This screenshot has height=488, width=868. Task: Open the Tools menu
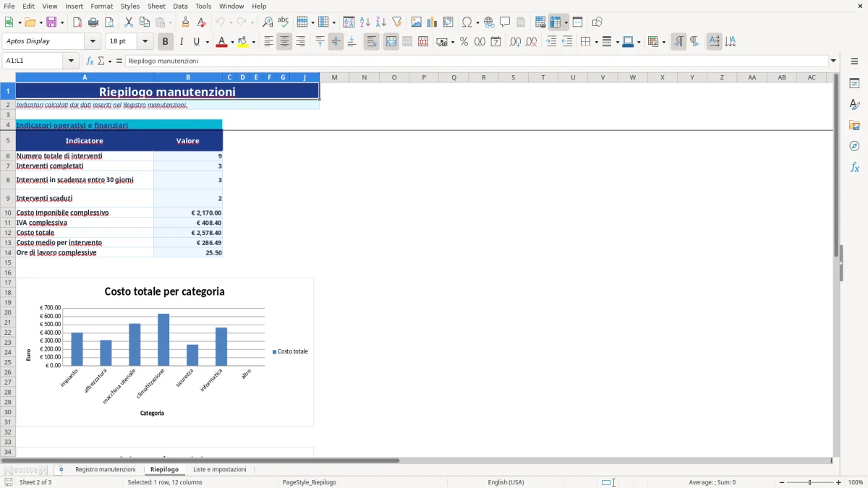(203, 6)
